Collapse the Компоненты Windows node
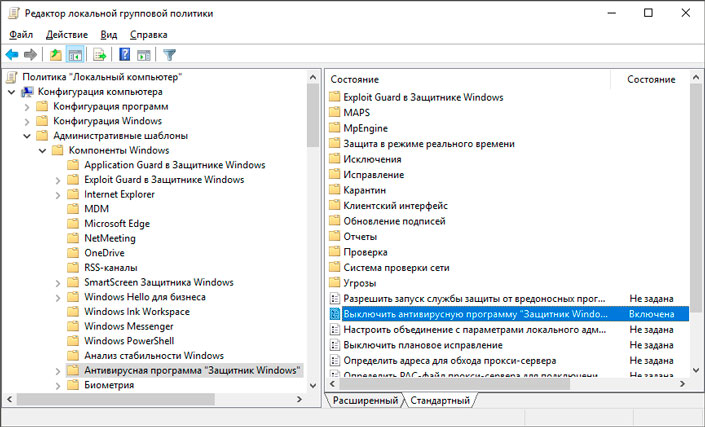 coord(42,151)
